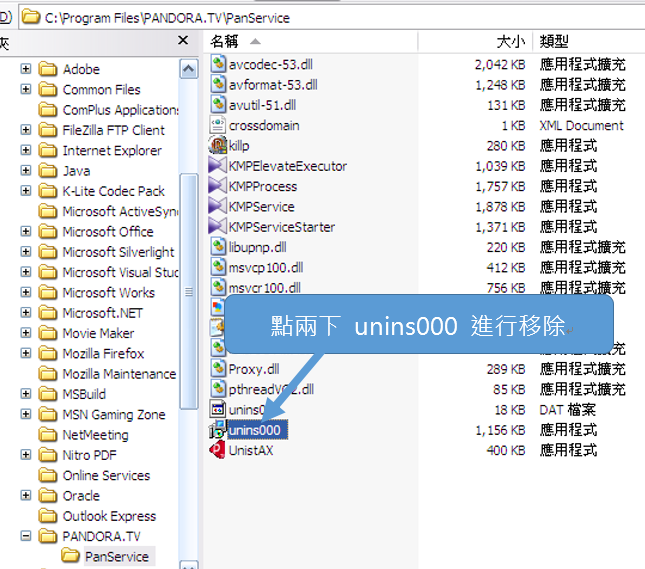Expand the Common Files folder node

tap(26, 89)
